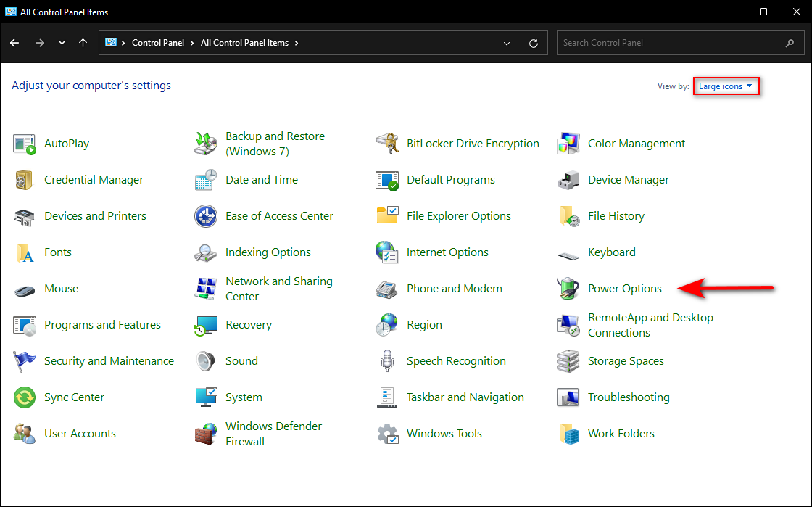Expand the chevron after All Control Panel Items

[297, 43]
